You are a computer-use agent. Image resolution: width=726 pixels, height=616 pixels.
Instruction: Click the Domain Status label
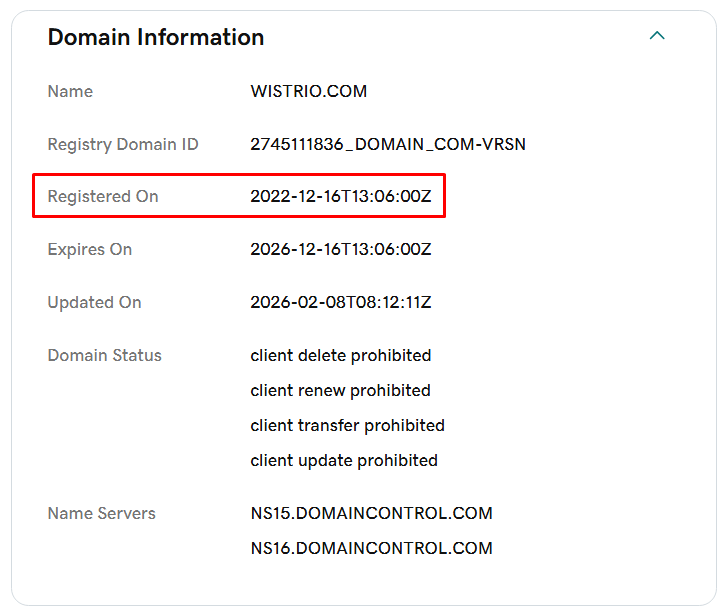point(104,356)
